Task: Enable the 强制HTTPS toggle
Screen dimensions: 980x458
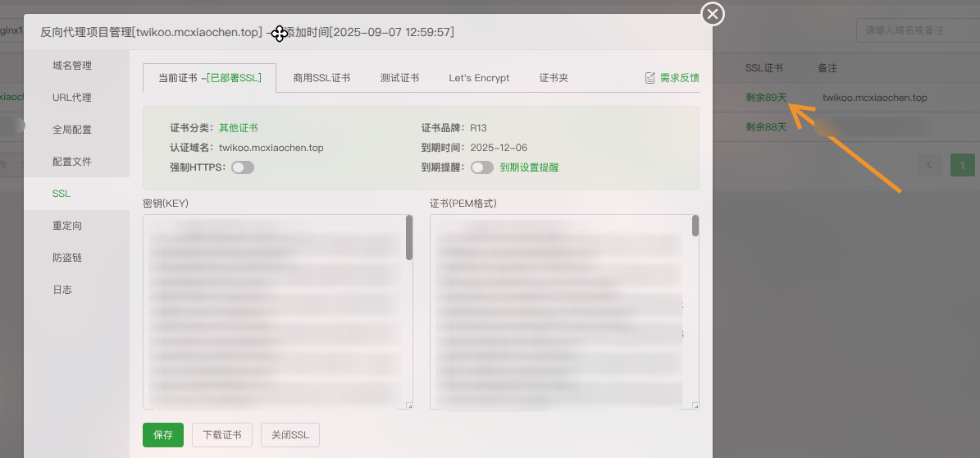Action: (243, 167)
